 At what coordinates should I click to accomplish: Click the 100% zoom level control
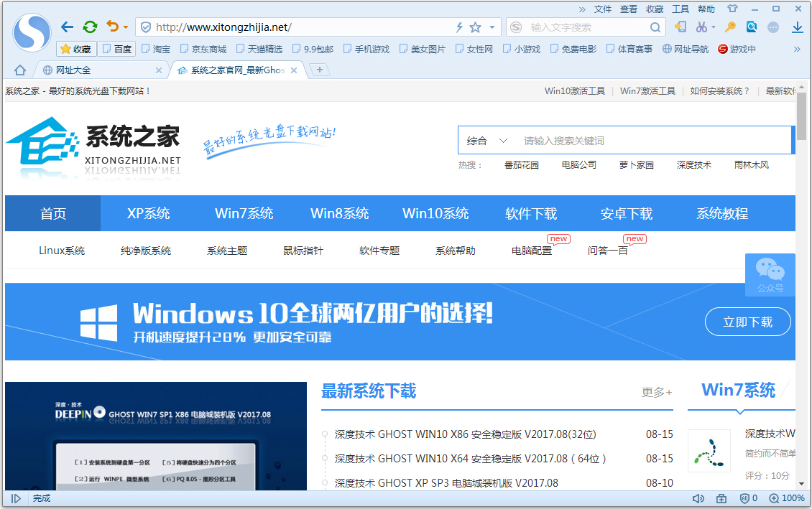click(x=787, y=498)
